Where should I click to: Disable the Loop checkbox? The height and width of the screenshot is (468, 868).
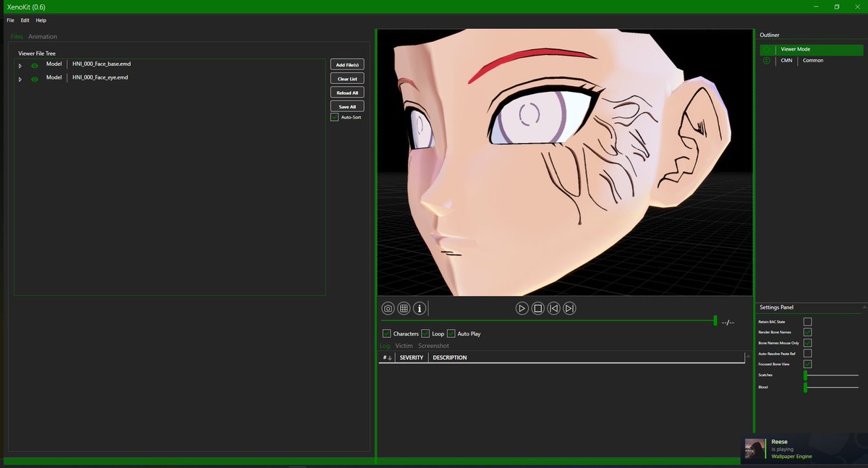(425, 333)
